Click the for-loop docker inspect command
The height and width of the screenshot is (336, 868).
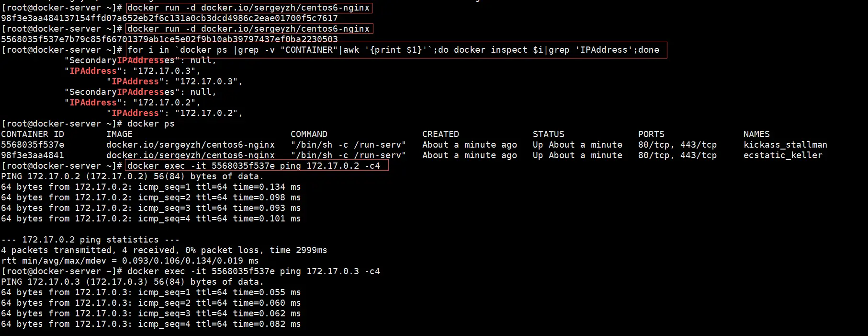click(396, 50)
